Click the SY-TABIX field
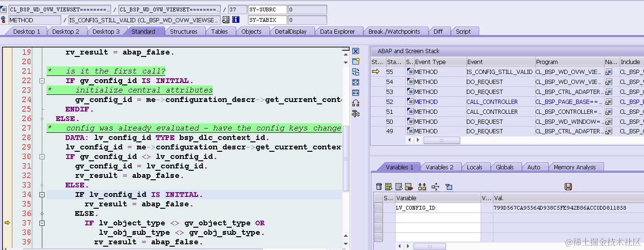644x250 pixels. tap(267, 20)
